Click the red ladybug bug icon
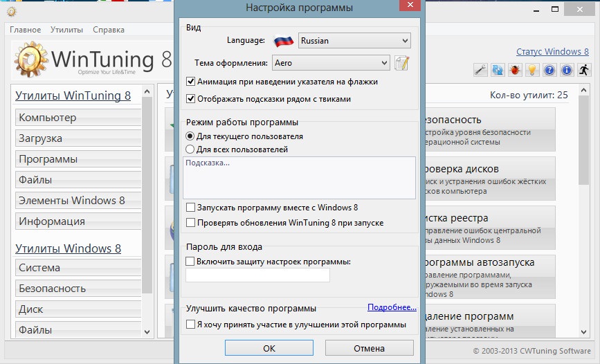 point(515,70)
